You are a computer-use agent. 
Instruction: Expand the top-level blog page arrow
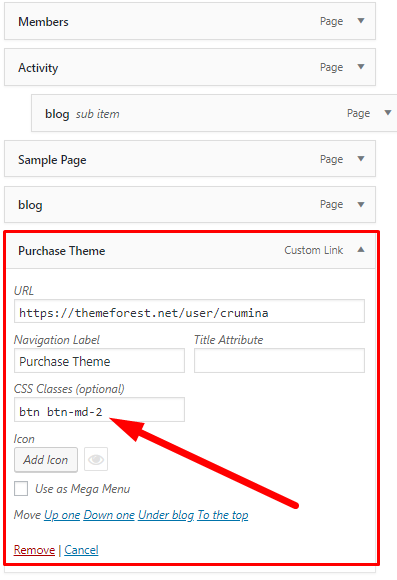361,205
